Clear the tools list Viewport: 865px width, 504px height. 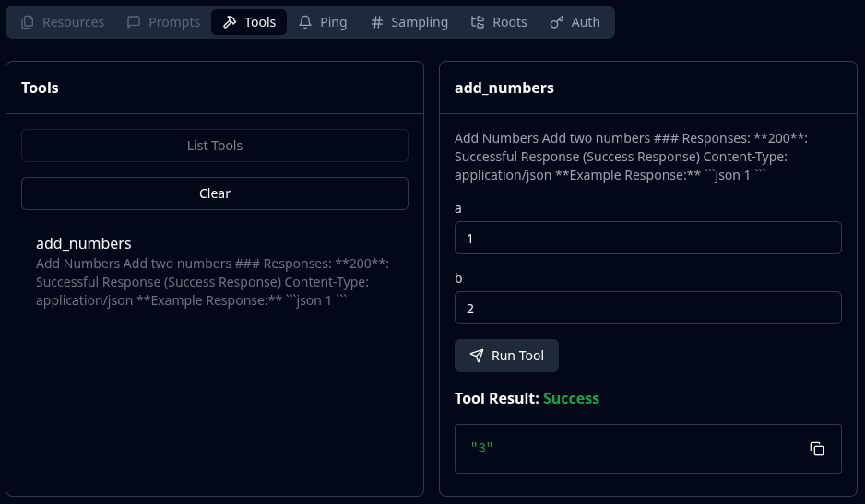(215, 193)
